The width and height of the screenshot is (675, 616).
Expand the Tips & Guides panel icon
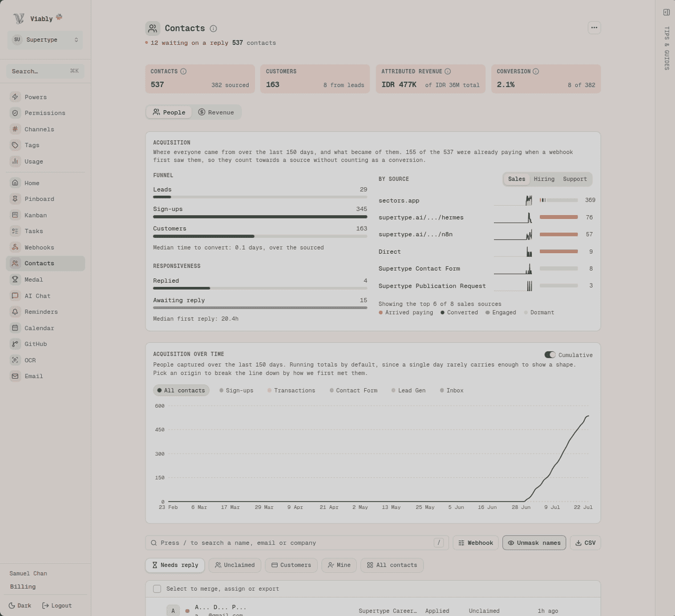tap(666, 13)
